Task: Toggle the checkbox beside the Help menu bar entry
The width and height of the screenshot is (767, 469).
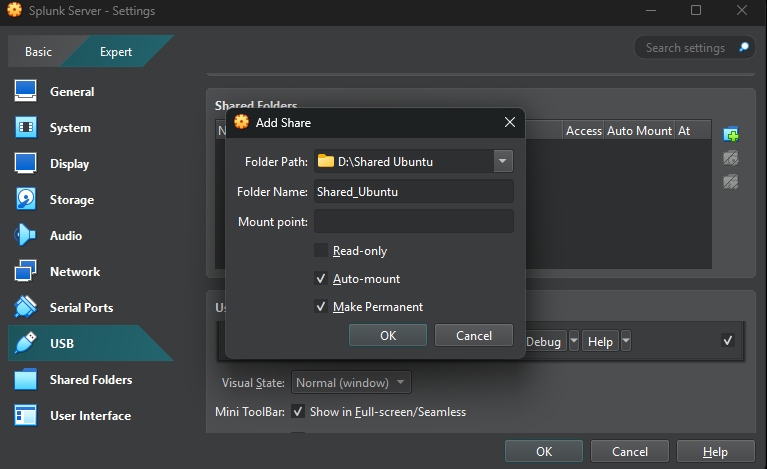Action: pos(728,340)
